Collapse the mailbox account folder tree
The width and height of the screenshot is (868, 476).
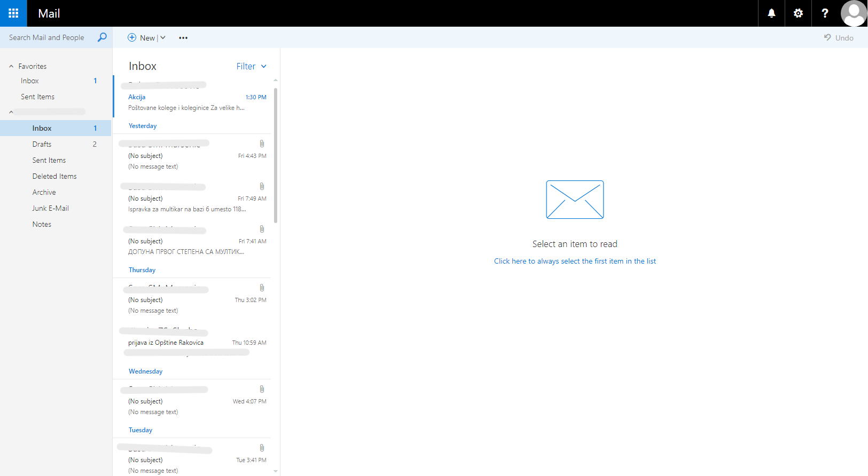tap(11, 112)
